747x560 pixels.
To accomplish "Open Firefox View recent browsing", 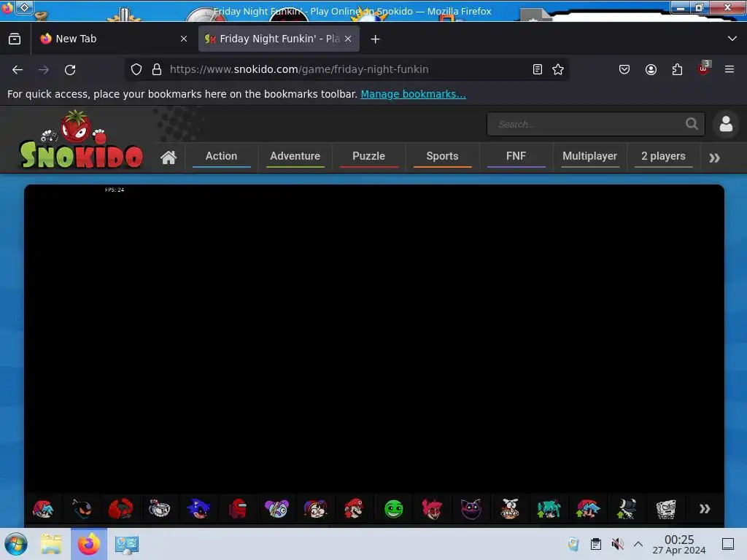I will pyautogui.click(x=15, y=39).
